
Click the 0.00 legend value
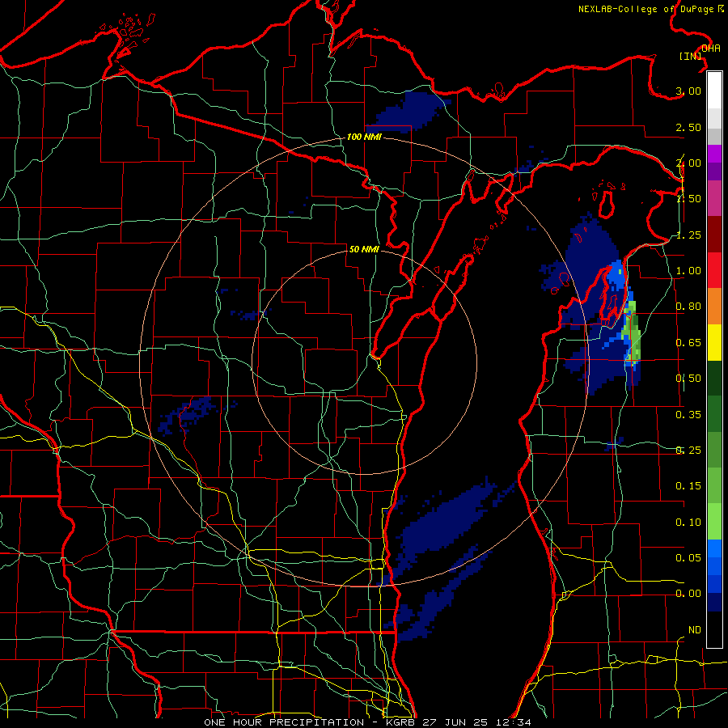(688, 594)
